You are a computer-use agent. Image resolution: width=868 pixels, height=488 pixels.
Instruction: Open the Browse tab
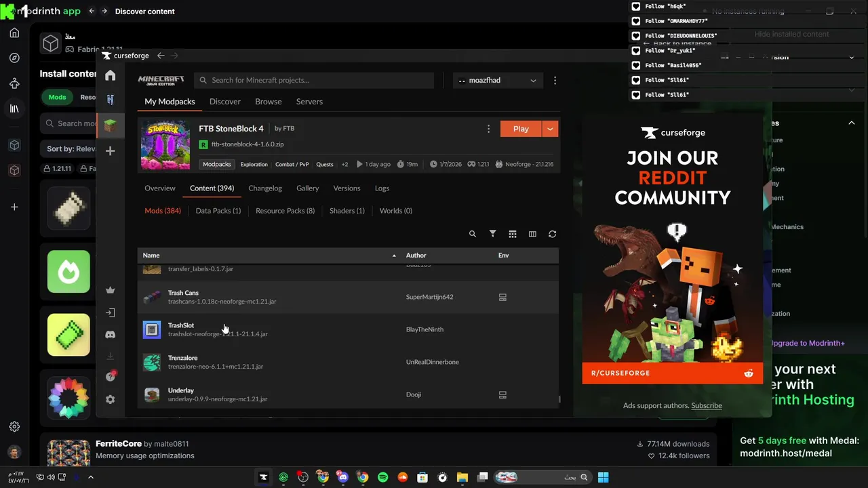pos(269,102)
